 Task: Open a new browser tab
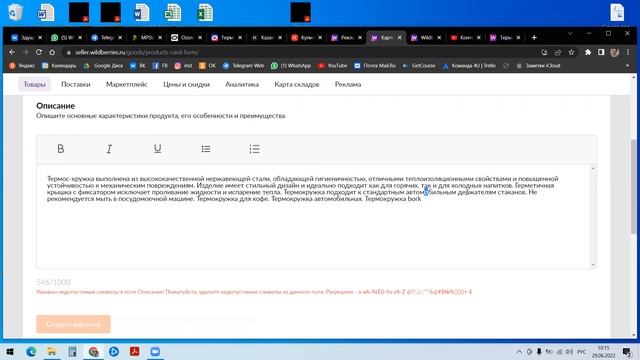[x=534, y=38]
